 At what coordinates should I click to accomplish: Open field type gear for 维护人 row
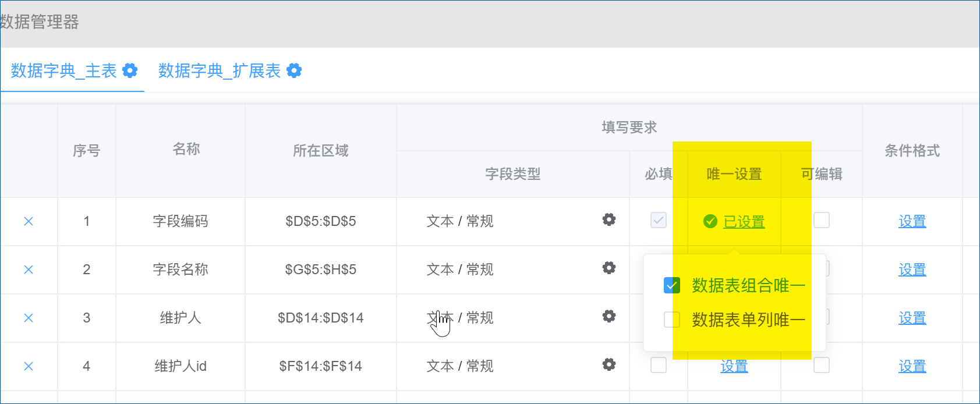click(x=609, y=316)
